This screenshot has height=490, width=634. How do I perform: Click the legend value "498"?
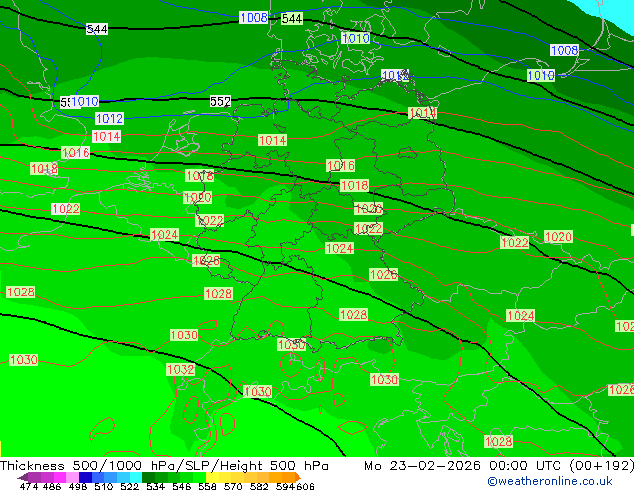(x=78, y=486)
